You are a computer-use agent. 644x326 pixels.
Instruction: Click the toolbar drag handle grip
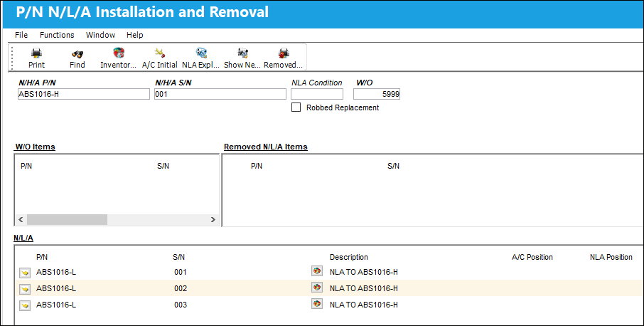coord(12,58)
